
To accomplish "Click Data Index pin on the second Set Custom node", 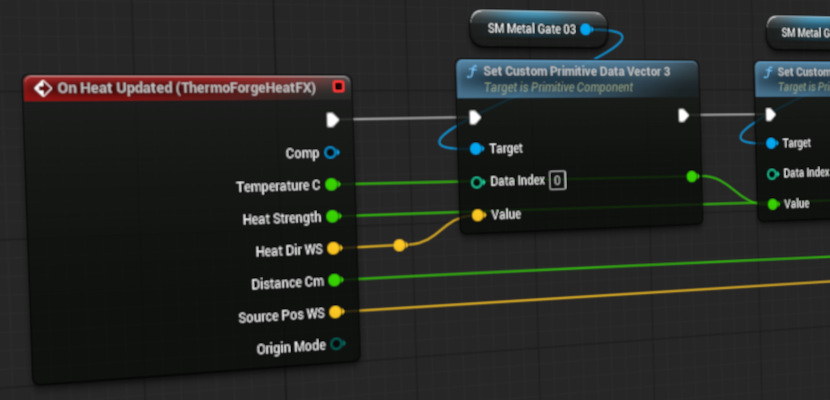I will tap(773, 174).
